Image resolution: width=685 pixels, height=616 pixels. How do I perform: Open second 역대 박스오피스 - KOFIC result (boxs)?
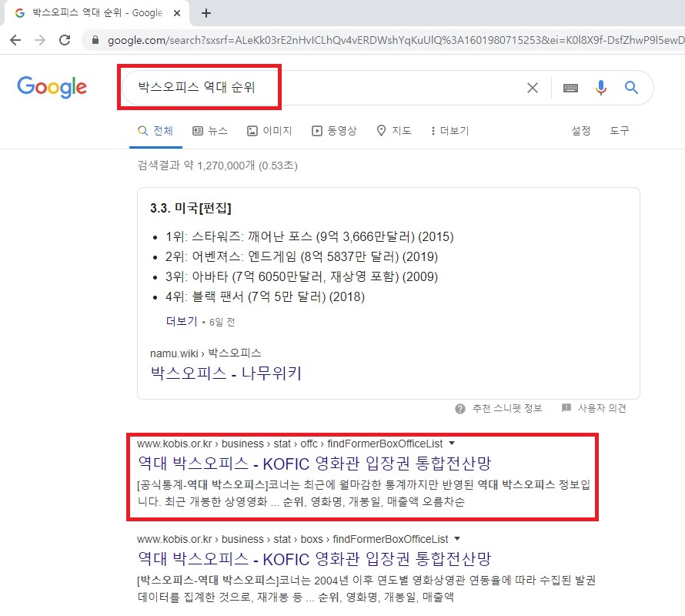(x=315, y=559)
